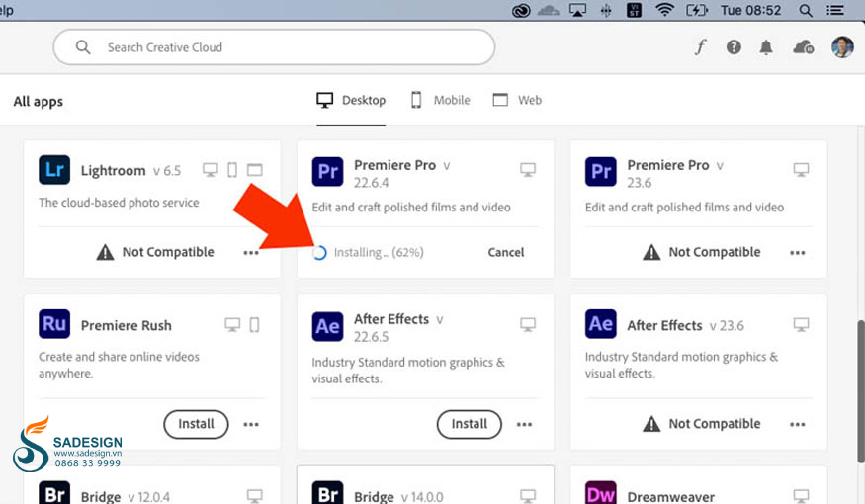Click the magnifier icon in search box
Viewport: 865px width, 504px height.
tap(83, 47)
